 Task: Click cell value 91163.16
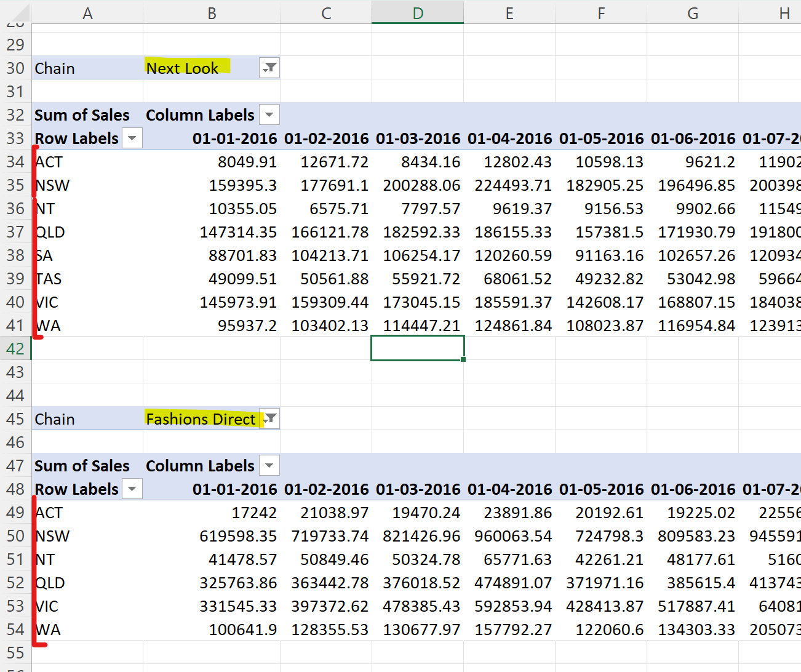click(601, 255)
